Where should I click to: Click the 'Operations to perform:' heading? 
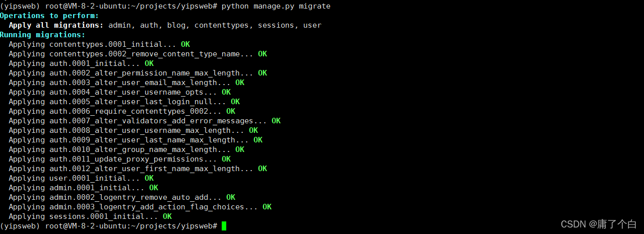click(49, 16)
